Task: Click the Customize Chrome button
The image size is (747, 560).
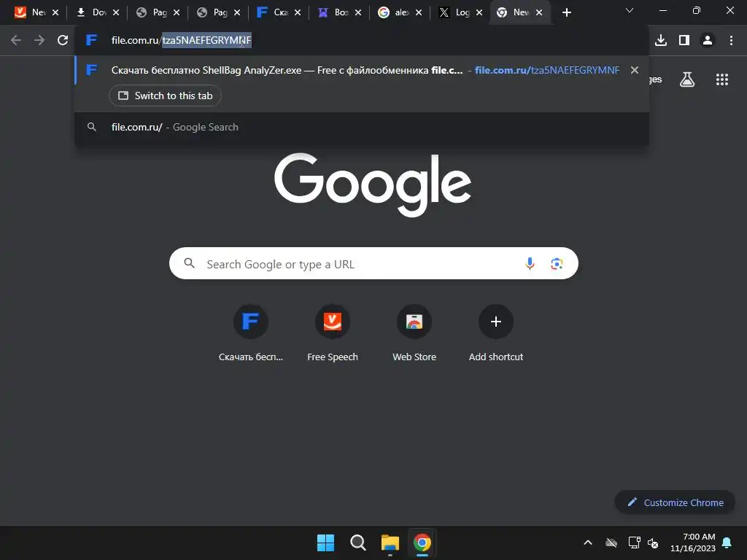Action: (675, 502)
